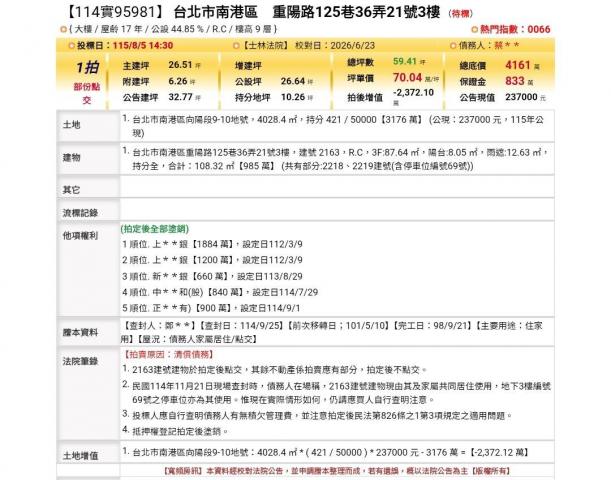Click the 其它 row label
This screenshot has width=611, height=480.
[71, 190]
